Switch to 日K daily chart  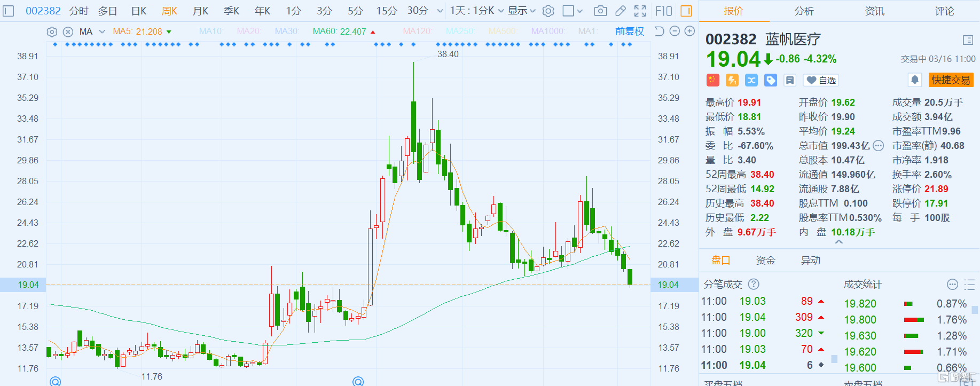pyautogui.click(x=139, y=11)
